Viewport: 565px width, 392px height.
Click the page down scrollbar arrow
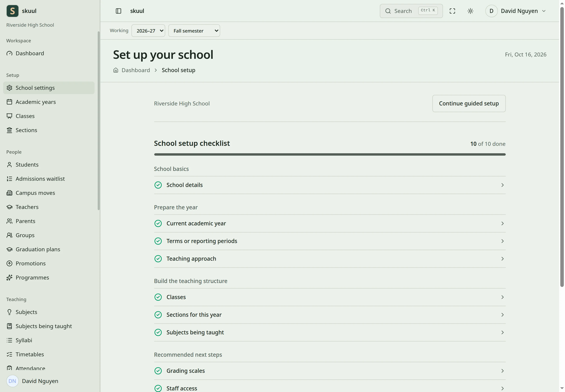point(562,388)
